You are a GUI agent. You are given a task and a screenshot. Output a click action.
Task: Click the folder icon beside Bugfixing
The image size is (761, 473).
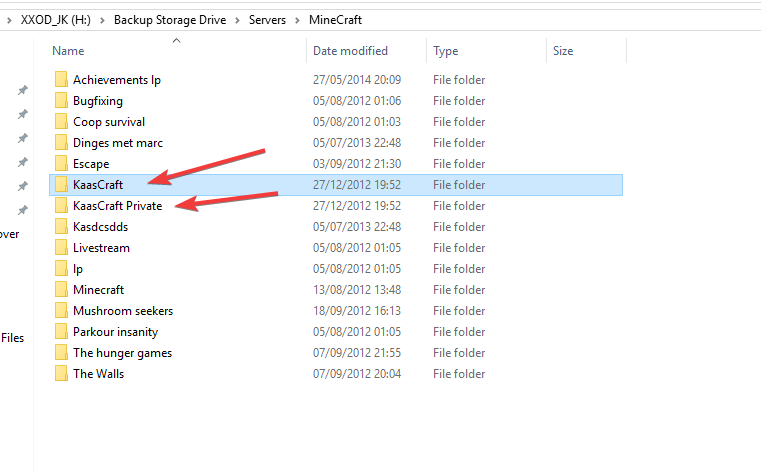coord(60,101)
